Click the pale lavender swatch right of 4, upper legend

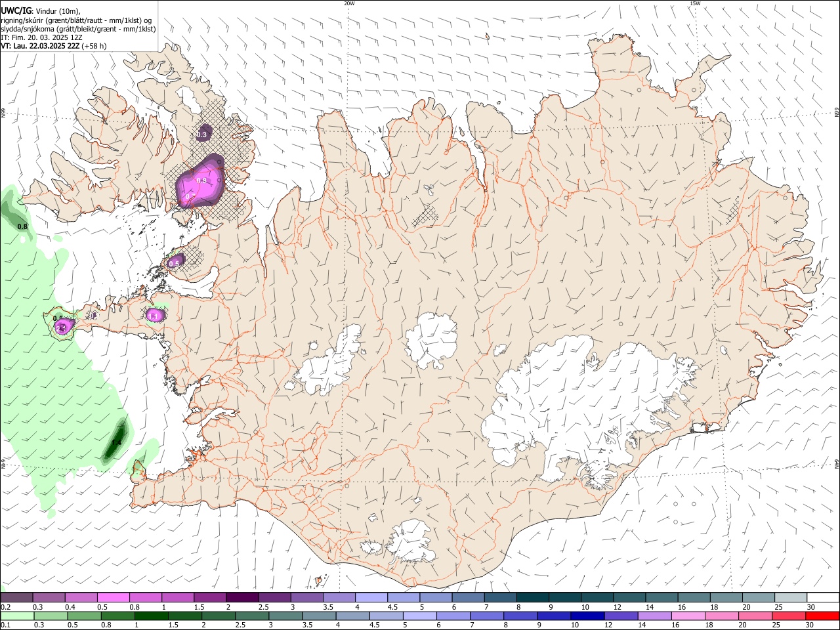tap(370, 598)
